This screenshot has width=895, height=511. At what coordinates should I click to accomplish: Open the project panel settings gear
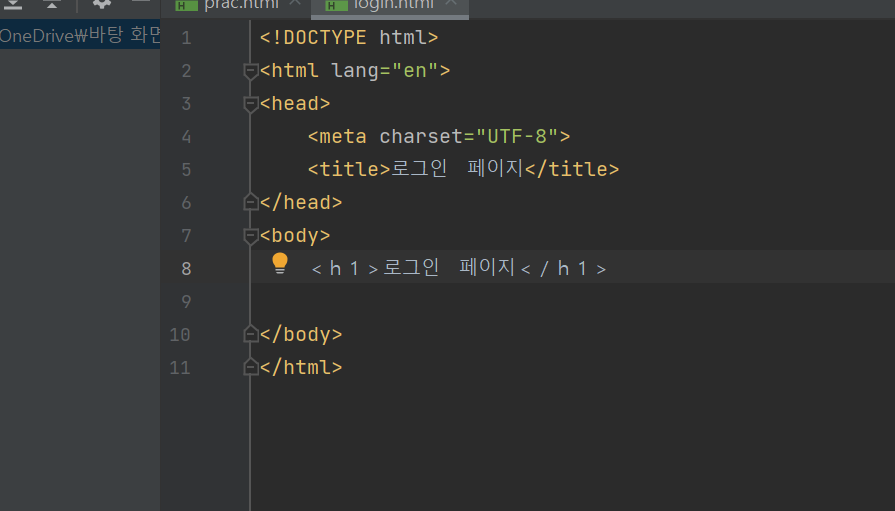[102, 3]
